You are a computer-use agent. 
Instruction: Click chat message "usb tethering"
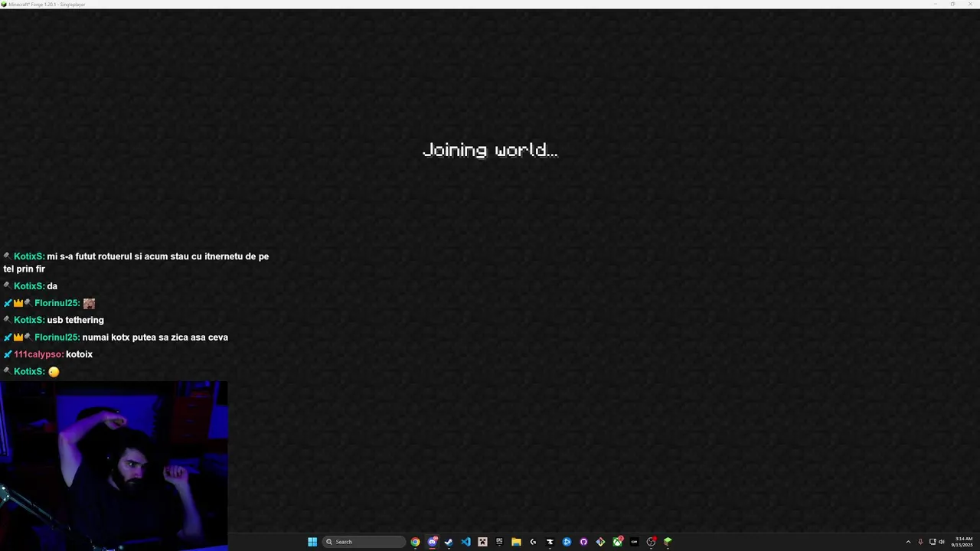pos(75,320)
